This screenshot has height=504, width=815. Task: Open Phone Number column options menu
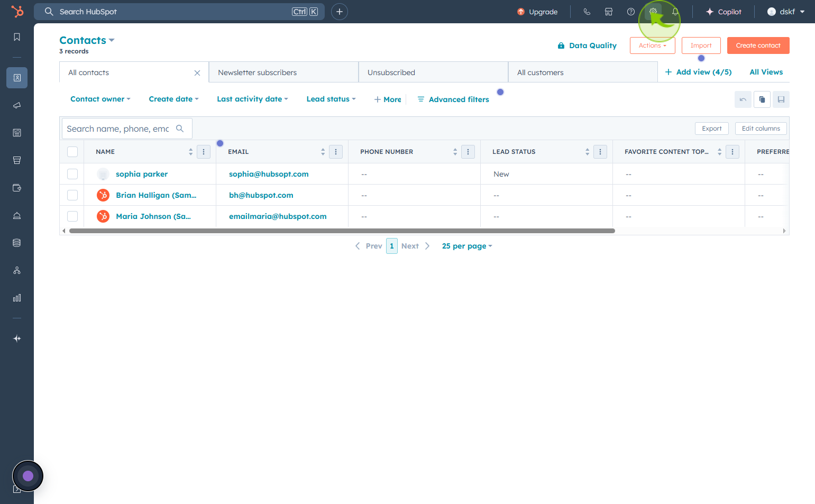468,152
